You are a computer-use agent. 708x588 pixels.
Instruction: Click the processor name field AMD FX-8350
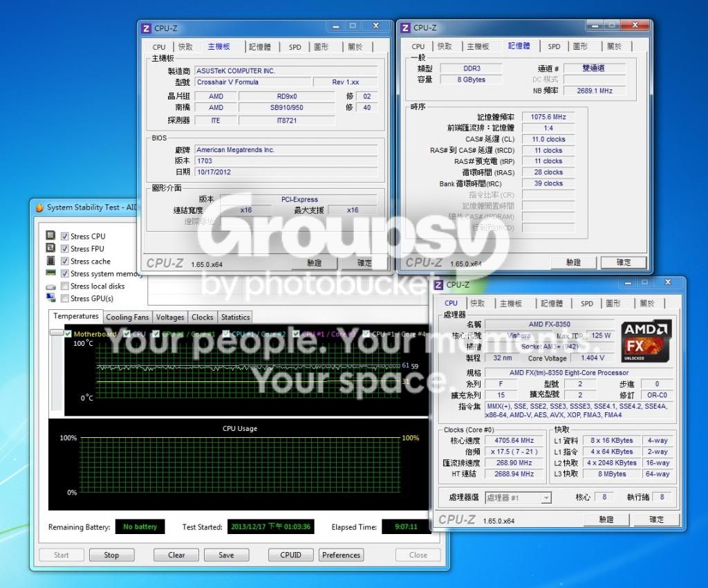(x=550, y=324)
